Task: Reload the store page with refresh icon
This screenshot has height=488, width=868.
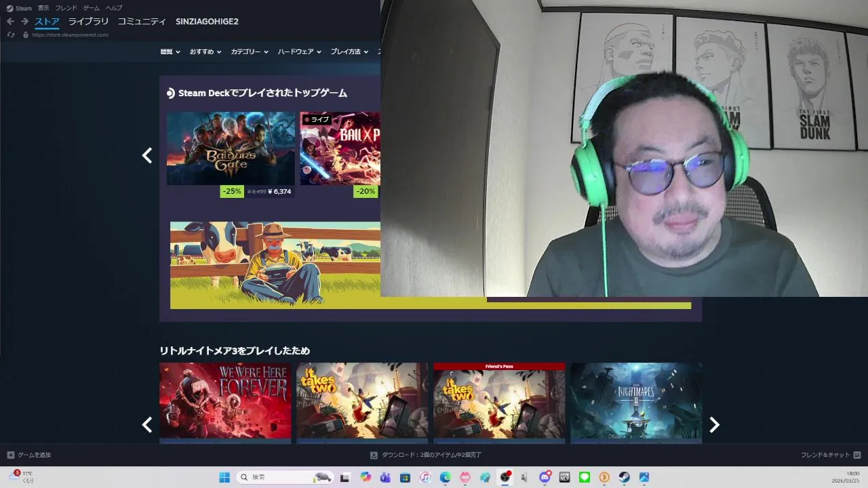Action: tap(11, 35)
